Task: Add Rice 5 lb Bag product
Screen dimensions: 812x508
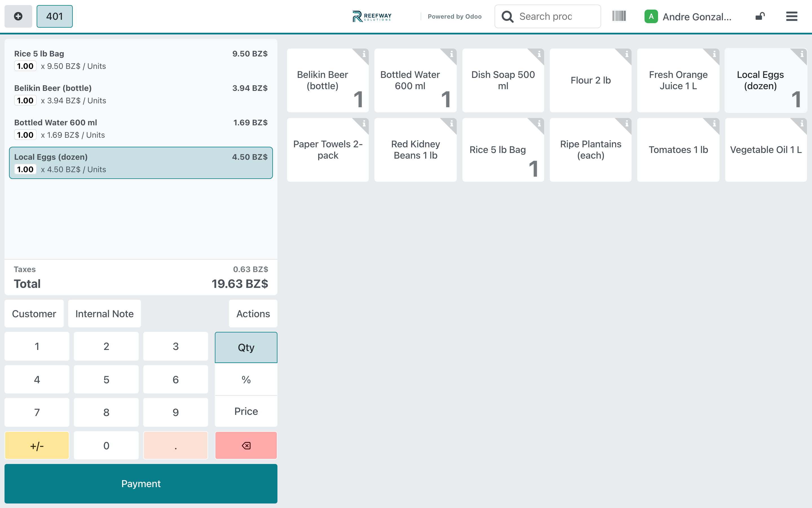Action: pyautogui.click(x=503, y=150)
